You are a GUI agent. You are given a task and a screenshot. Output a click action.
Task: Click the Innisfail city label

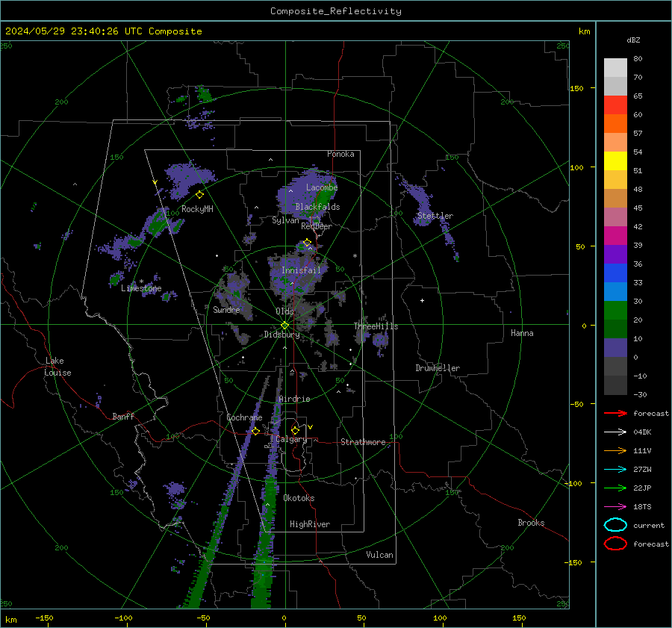[301, 270]
